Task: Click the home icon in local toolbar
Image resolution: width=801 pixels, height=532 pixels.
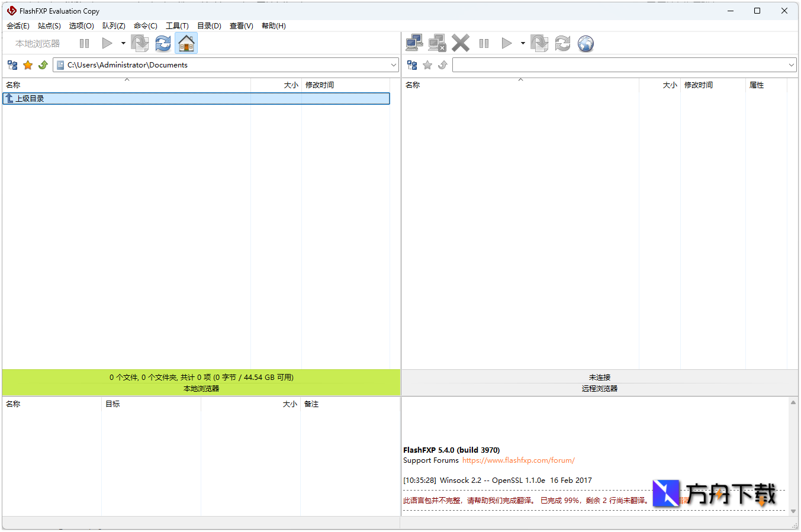Action: 186,43
